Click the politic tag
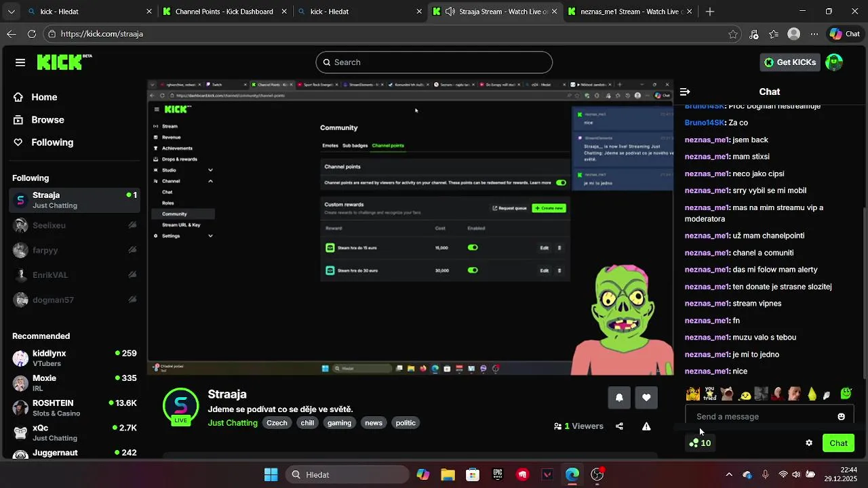 pyautogui.click(x=406, y=423)
